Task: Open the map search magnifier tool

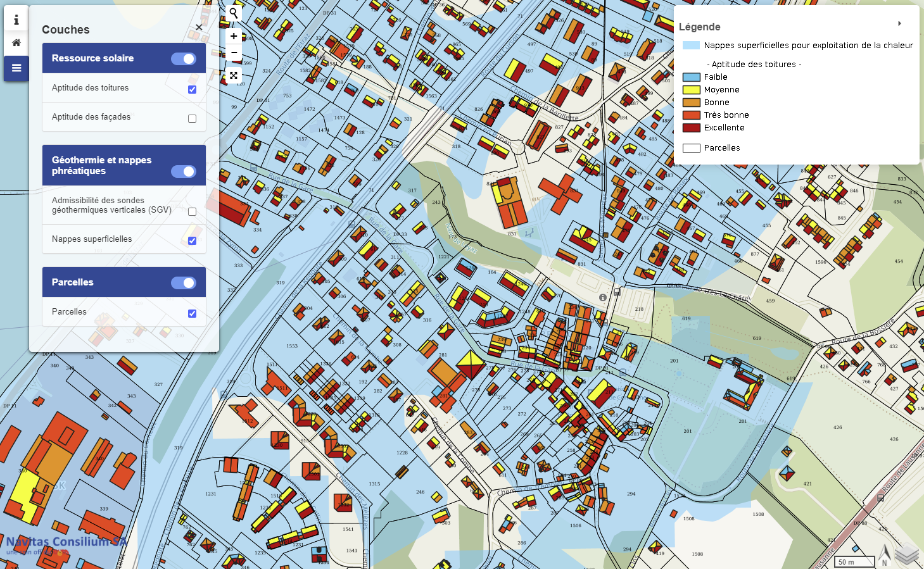Action: pyautogui.click(x=234, y=13)
